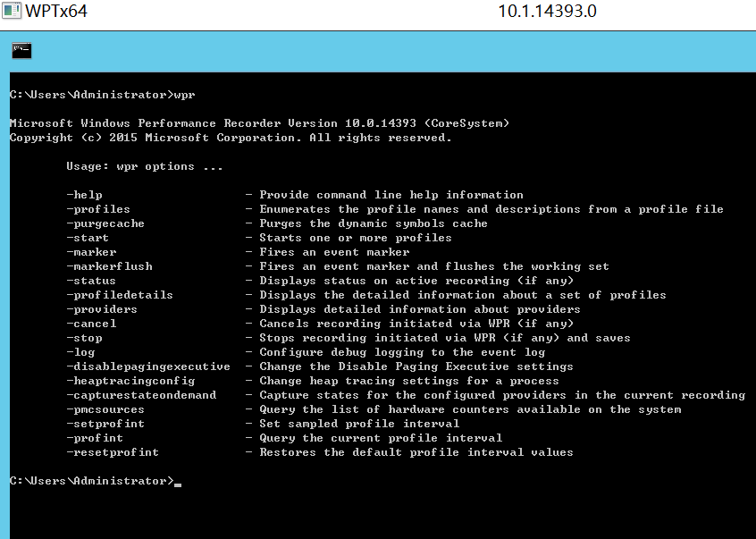Click the 'Usage: wpr options ...' line
The image size is (756, 539).
[145, 166]
